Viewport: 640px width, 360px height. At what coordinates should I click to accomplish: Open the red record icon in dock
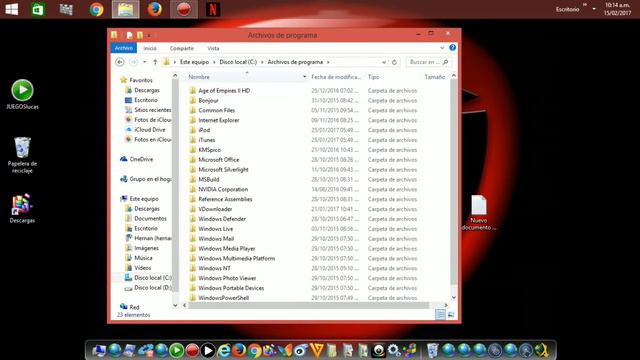tap(192, 350)
